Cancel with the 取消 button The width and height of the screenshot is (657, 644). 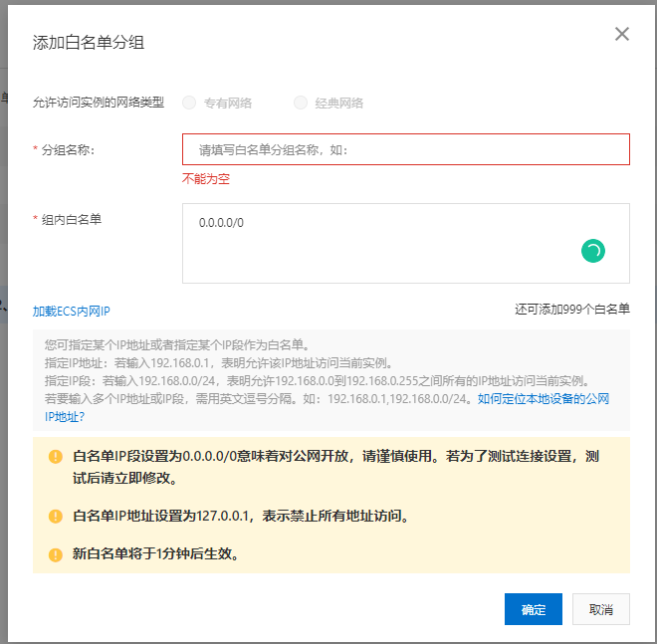(601, 609)
